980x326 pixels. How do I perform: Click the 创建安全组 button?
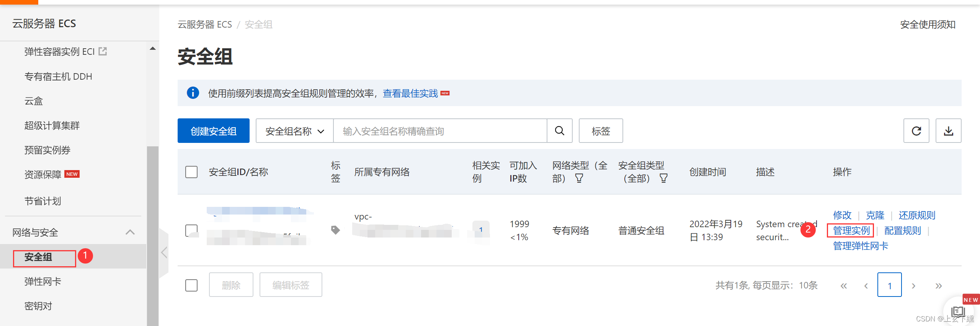(x=214, y=131)
